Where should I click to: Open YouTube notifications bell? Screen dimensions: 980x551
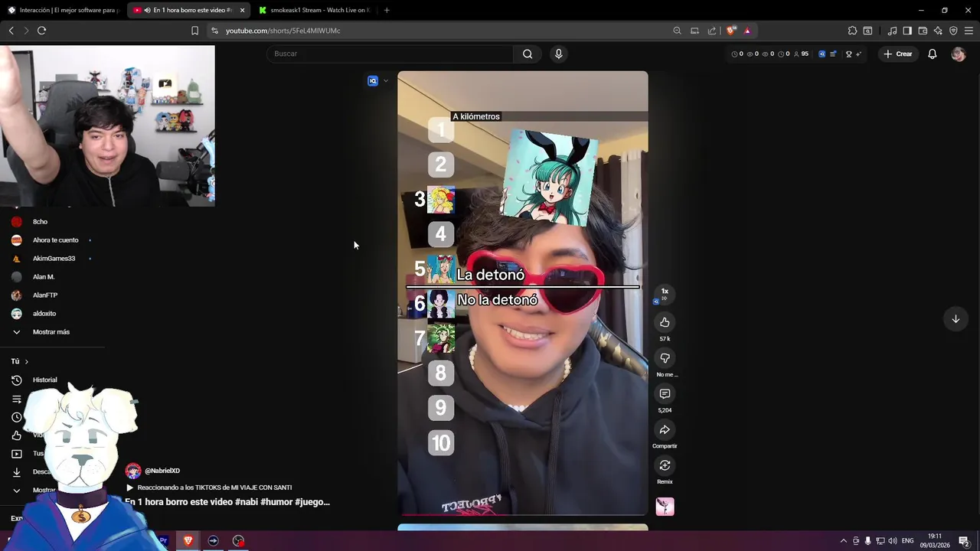tap(932, 54)
